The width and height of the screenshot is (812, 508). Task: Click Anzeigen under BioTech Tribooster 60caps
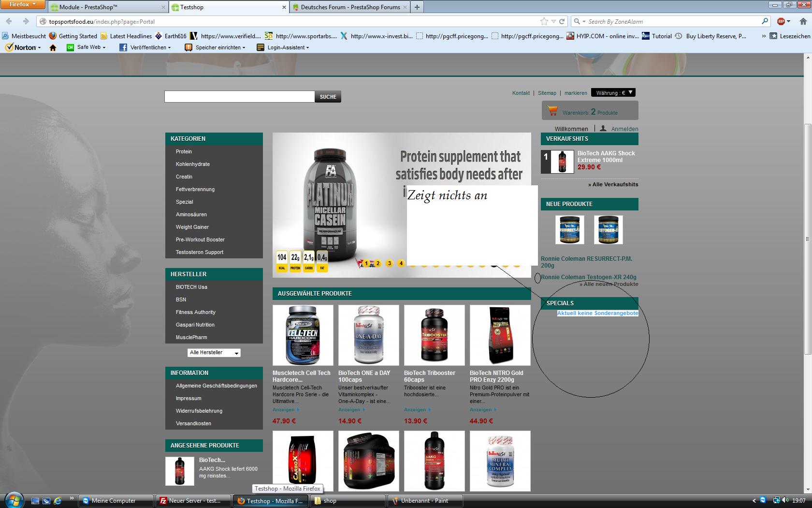click(417, 410)
